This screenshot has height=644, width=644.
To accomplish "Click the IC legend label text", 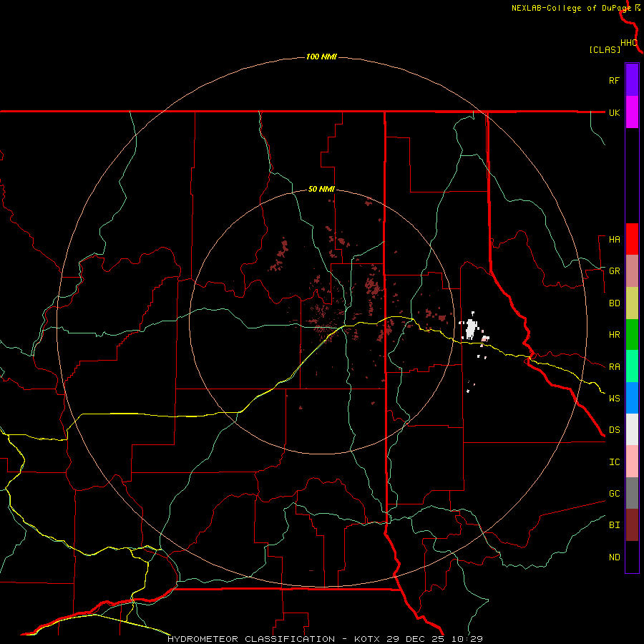I will click(614, 462).
